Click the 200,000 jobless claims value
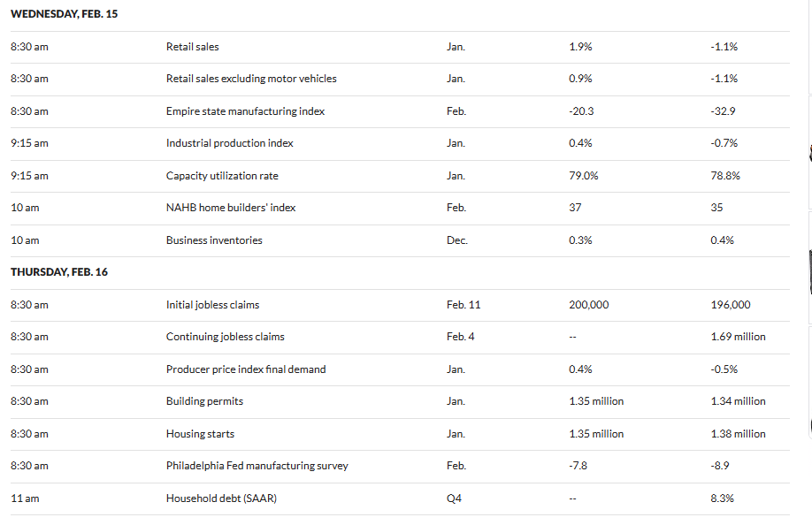Image resolution: width=812 pixels, height=525 pixels. (588, 305)
